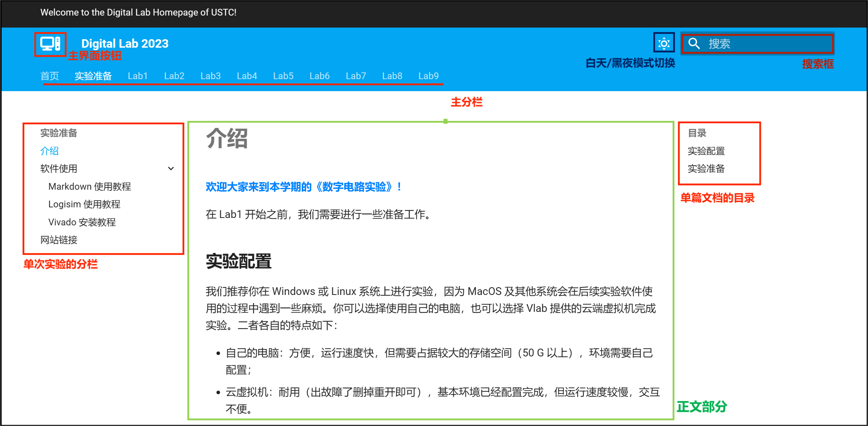Click the magnifier search icon
This screenshot has height=426, width=868.
(x=694, y=43)
